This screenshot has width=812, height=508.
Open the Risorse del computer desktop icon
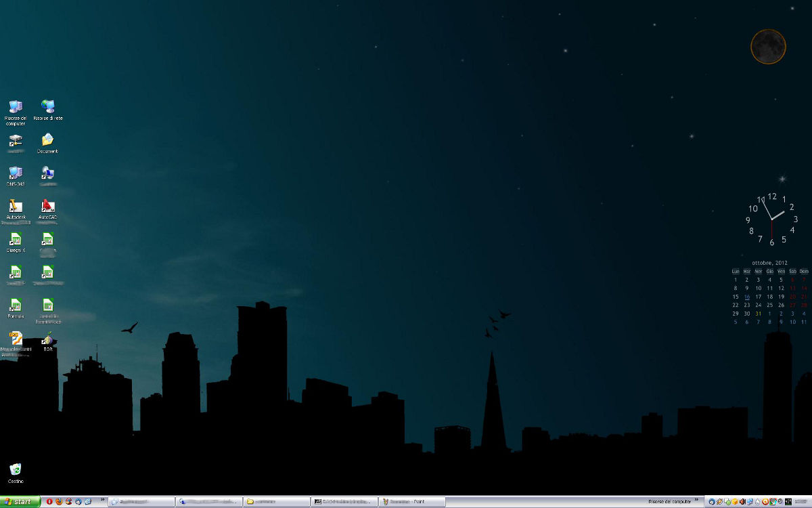point(15,107)
